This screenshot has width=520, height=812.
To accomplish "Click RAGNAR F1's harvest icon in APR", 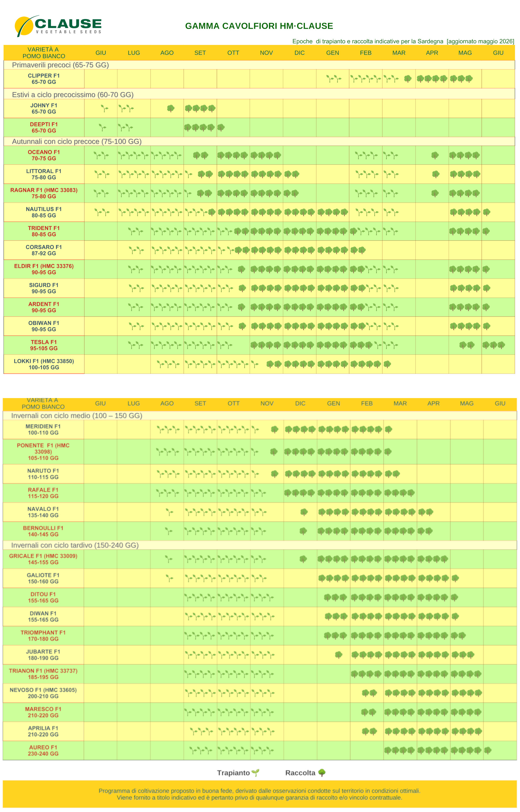I will click(x=435, y=193).
